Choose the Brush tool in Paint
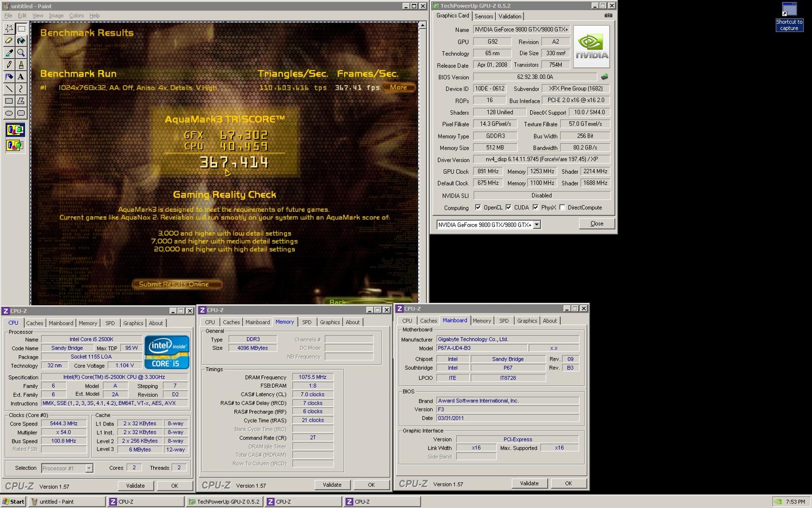The width and height of the screenshot is (812, 508). coord(21,65)
